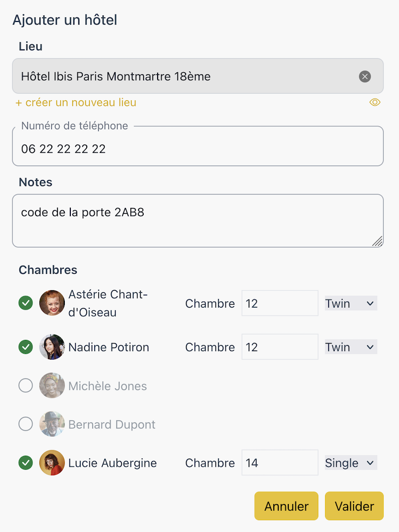Click Michèle Jones's avatar photo
399x532 pixels.
click(x=52, y=385)
